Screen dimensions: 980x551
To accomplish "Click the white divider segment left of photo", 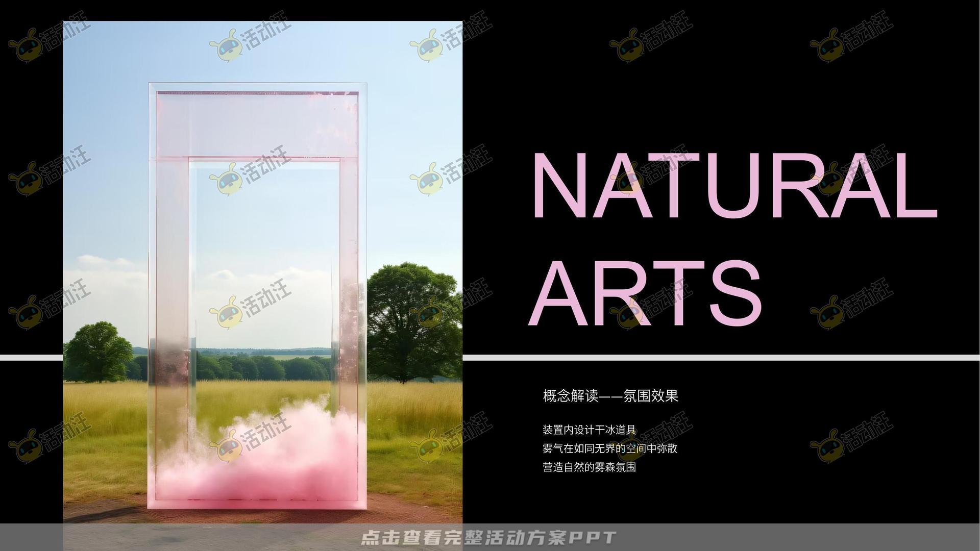I will point(31,358).
